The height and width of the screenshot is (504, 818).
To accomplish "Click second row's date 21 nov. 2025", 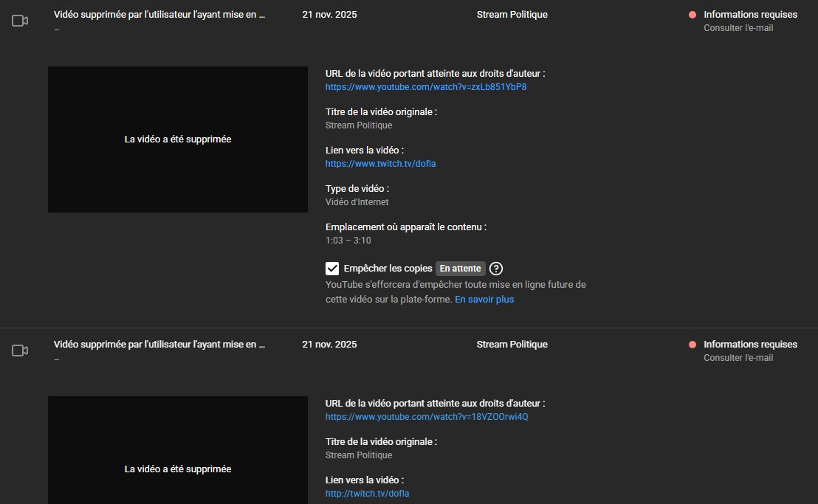I will point(330,345).
